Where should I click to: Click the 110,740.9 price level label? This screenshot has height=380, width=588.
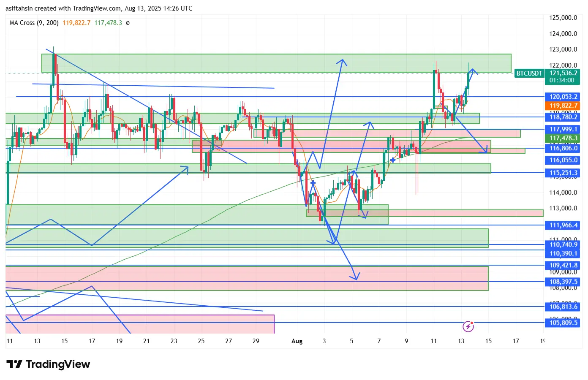[x=563, y=244]
